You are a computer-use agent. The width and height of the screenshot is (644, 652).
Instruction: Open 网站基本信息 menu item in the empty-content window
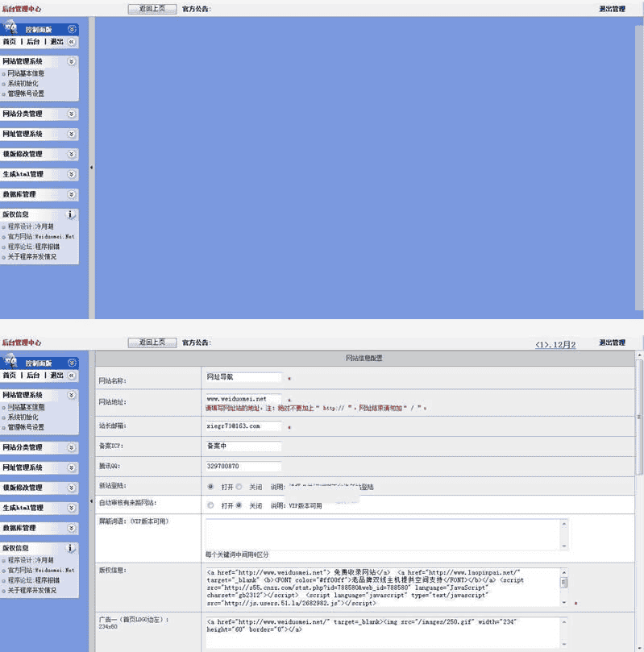coord(26,73)
